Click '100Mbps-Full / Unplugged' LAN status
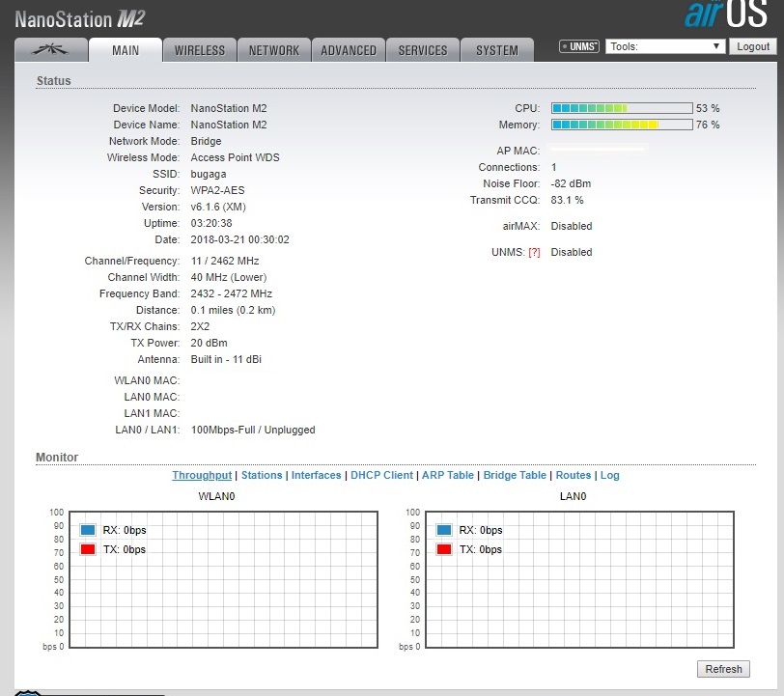Image resolution: width=784 pixels, height=696 pixels. point(253,430)
